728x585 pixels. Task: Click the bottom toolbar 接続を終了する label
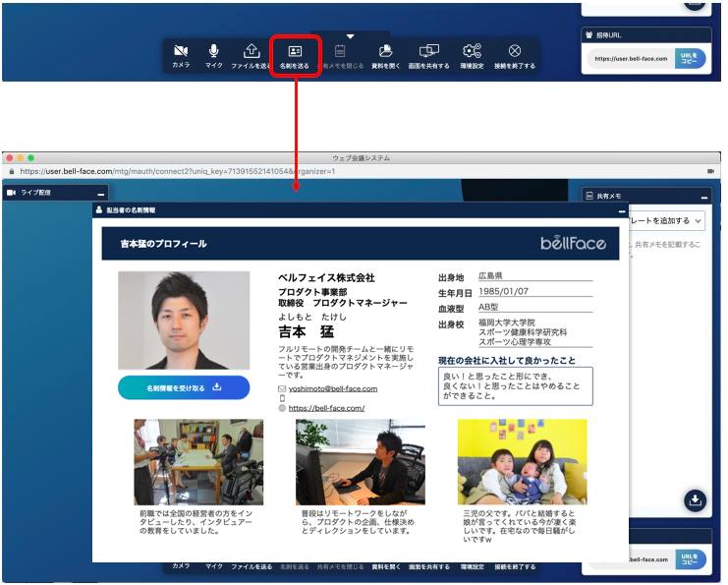pyautogui.click(x=515, y=566)
